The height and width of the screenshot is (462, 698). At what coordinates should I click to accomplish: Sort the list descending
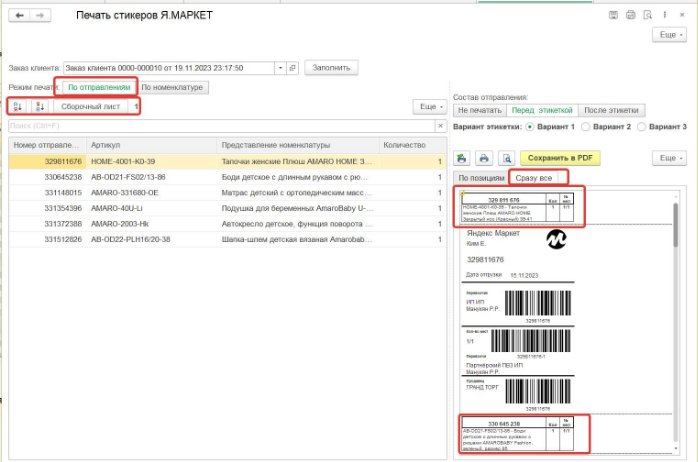pyautogui.click(x=38, y=106)
